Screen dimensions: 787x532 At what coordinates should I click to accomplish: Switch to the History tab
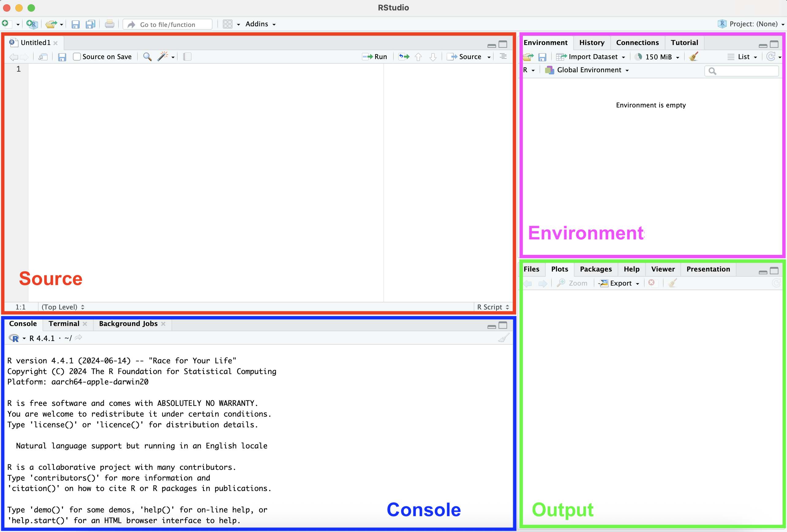592,43
